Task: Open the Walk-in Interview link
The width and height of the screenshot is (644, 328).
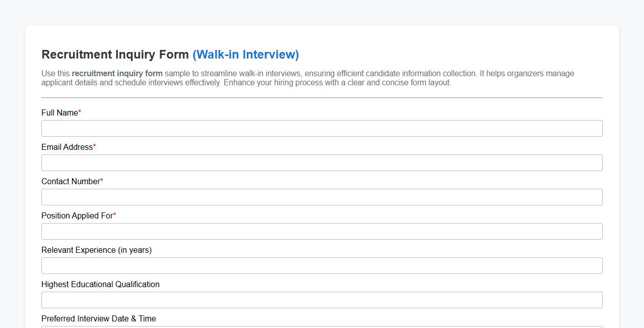Action: pyautogui.click(x=245, y=54)
